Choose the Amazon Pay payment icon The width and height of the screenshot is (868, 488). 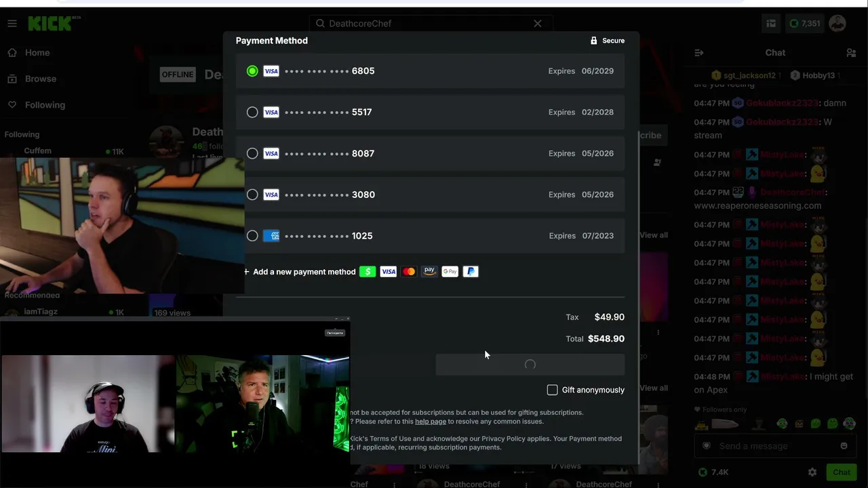pos(429,272)
